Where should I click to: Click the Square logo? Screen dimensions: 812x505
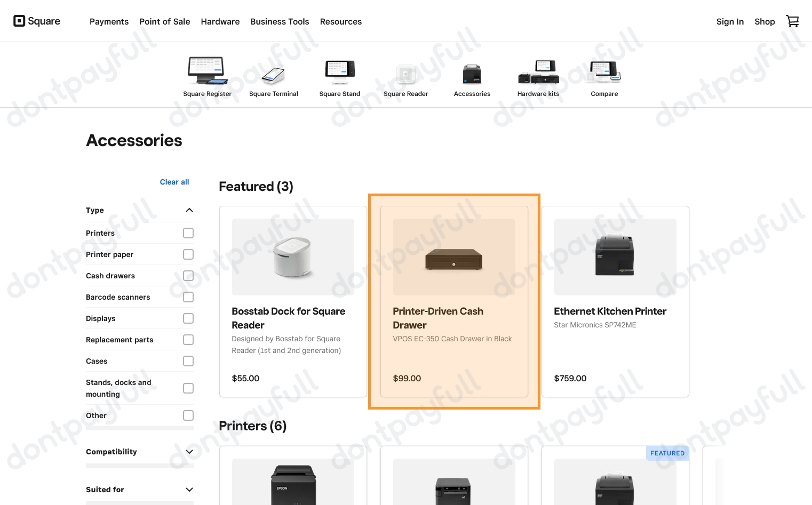pyautogui.click(x=36, y=21)
